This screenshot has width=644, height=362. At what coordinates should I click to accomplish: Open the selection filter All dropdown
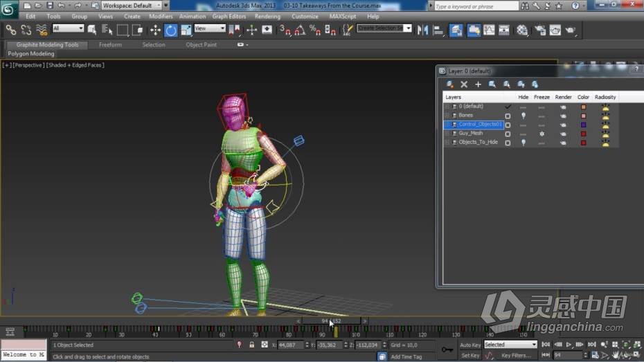(x=68, y=28)
